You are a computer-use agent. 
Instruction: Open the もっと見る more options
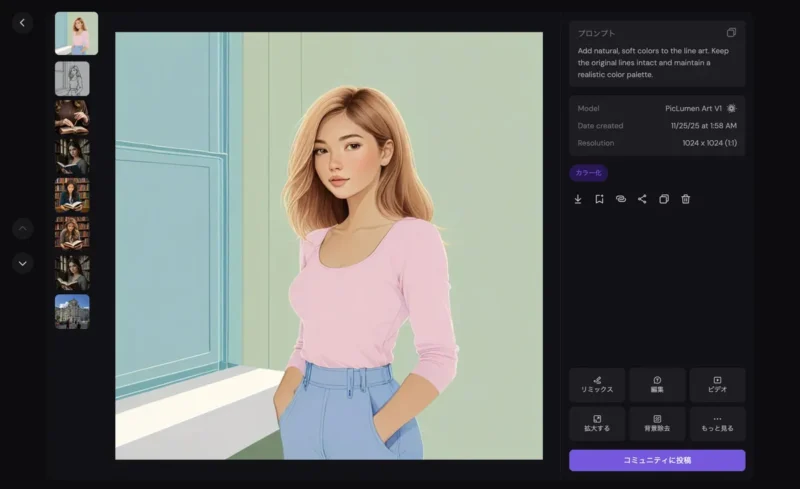(x=717, y=423)
